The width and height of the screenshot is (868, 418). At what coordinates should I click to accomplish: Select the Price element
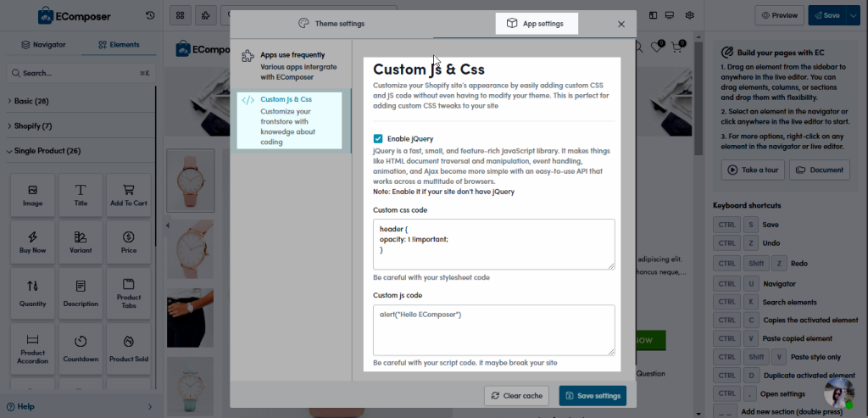point(129,242)
